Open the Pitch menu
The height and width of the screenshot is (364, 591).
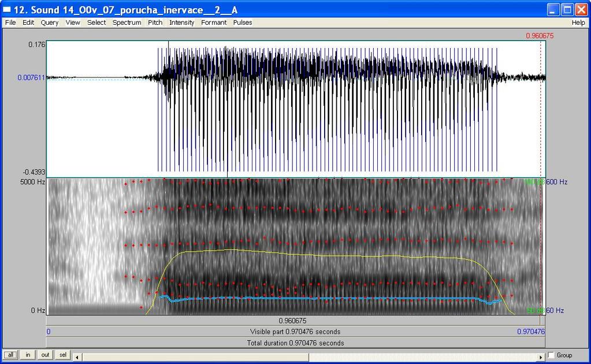click(x=155, y=23)
